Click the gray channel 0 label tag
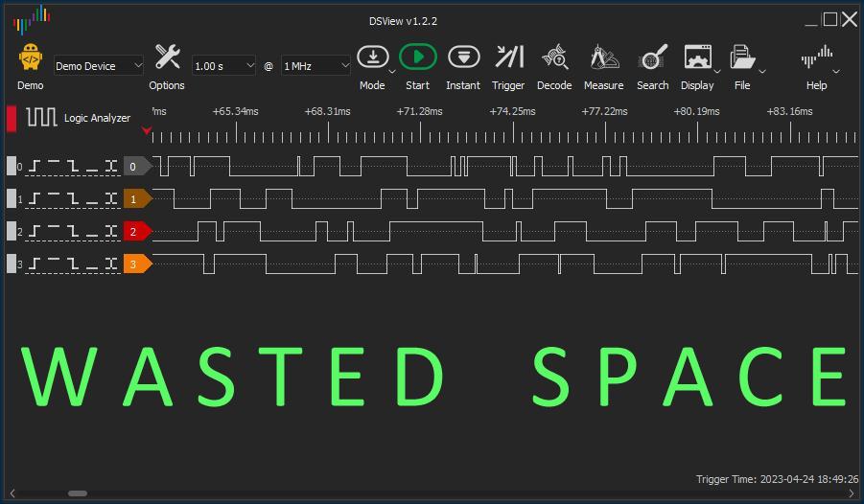Viewport: 864px width, 504px height. tap(137, 167)
